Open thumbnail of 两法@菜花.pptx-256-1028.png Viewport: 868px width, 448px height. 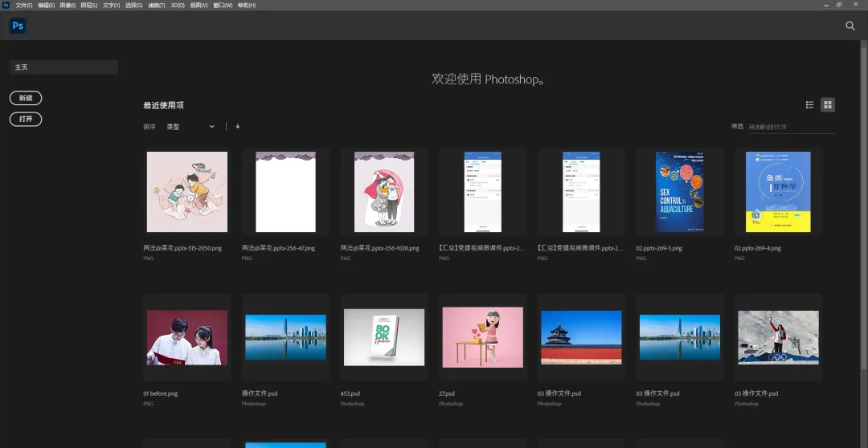(x=384, y=192)
